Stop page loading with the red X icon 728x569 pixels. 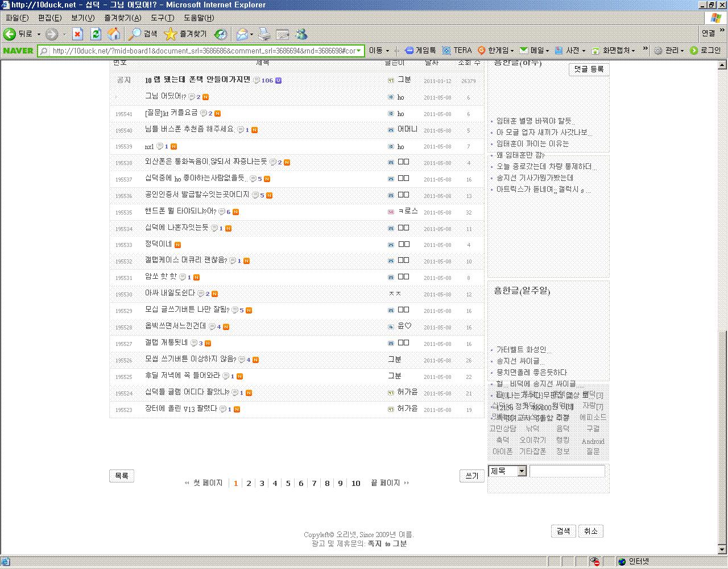click(x=77, y=34)
